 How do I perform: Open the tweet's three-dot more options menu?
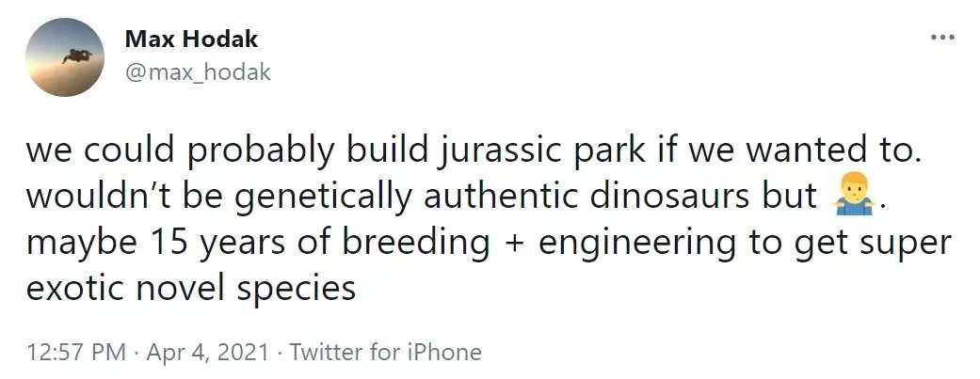942,38
